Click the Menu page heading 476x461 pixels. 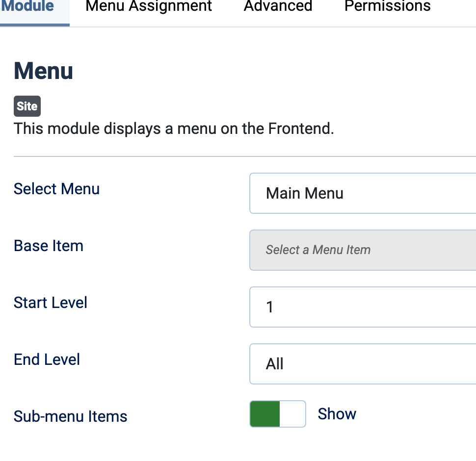click(x=43, y=71)
